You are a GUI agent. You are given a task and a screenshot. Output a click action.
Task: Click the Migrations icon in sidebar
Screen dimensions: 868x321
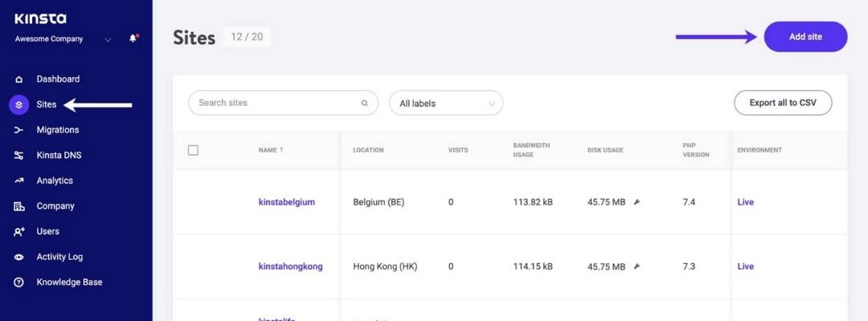(18, 130)
